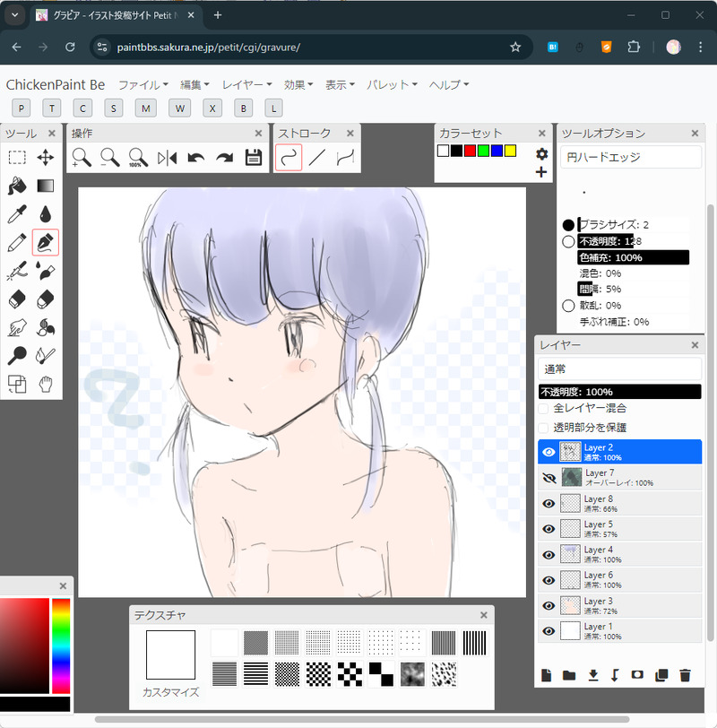The width and height of the screenshot is (717, 728).
Task: Select the blender tool
Action: pos(46,327)
